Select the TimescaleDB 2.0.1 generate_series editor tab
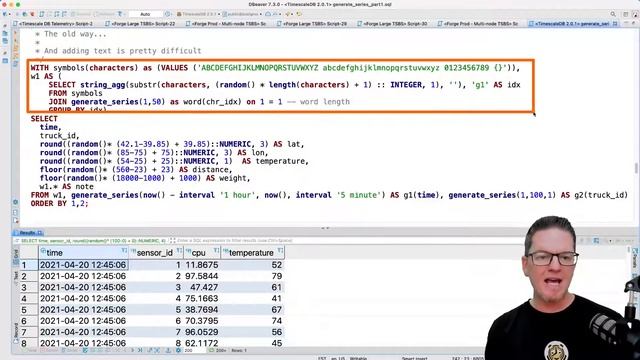This screenshot has height=360, width=640. coord(573,24)
